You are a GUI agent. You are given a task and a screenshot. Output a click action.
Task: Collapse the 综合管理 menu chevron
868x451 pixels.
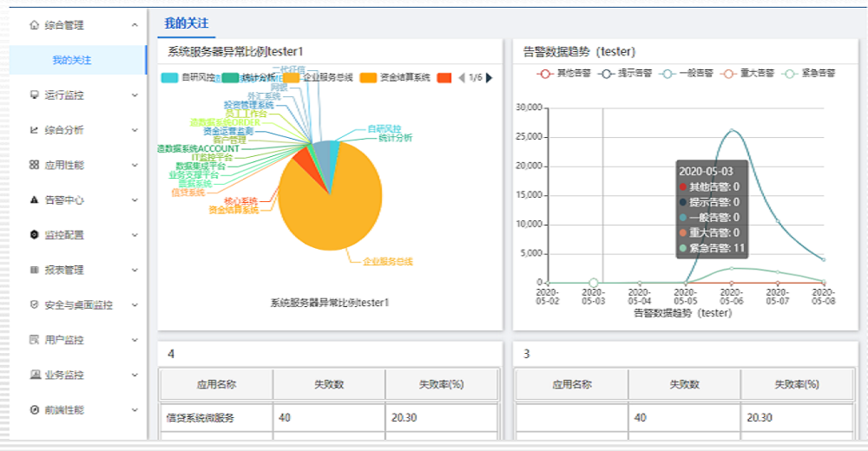point(135,25)
